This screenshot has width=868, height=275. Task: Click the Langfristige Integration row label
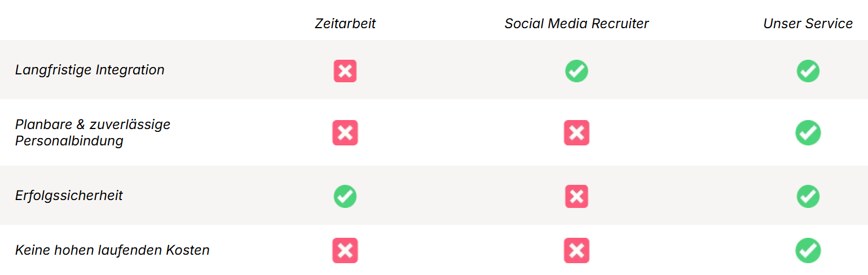click(x=90, y=70)
